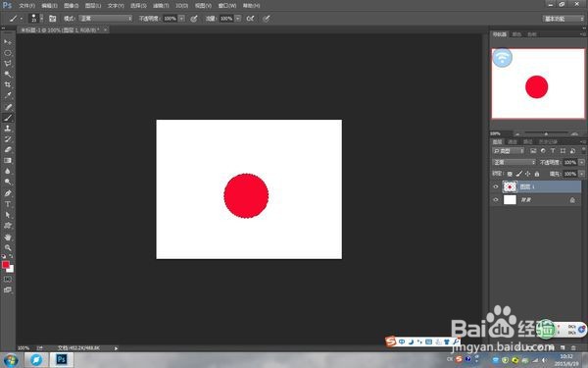Open the painting mode dropdown
Screen dimensions: 588x368
tap(106, 19)
